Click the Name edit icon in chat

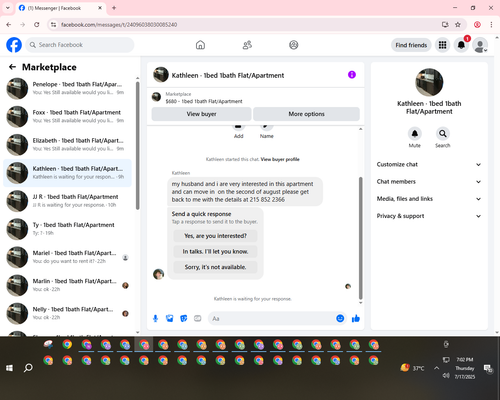click(x=266, y=127)
